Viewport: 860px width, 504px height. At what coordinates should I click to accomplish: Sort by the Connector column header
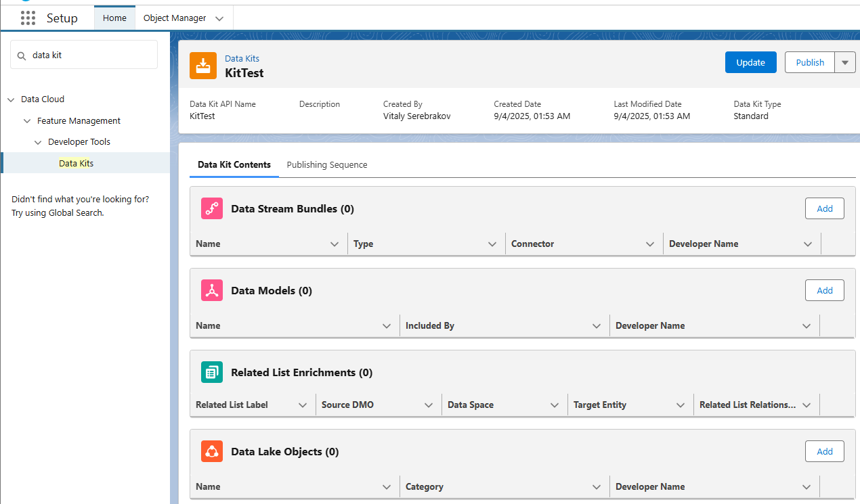point(533,244)
